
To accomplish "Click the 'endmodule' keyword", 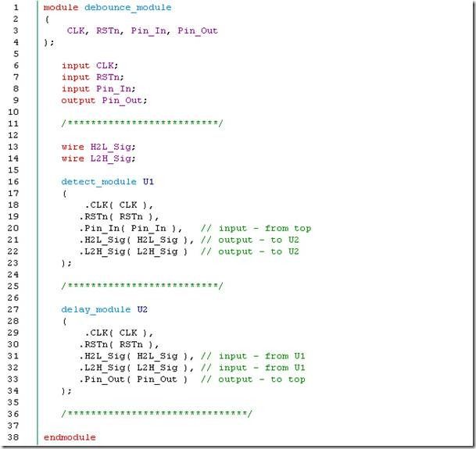I will [x=70, y=437].
